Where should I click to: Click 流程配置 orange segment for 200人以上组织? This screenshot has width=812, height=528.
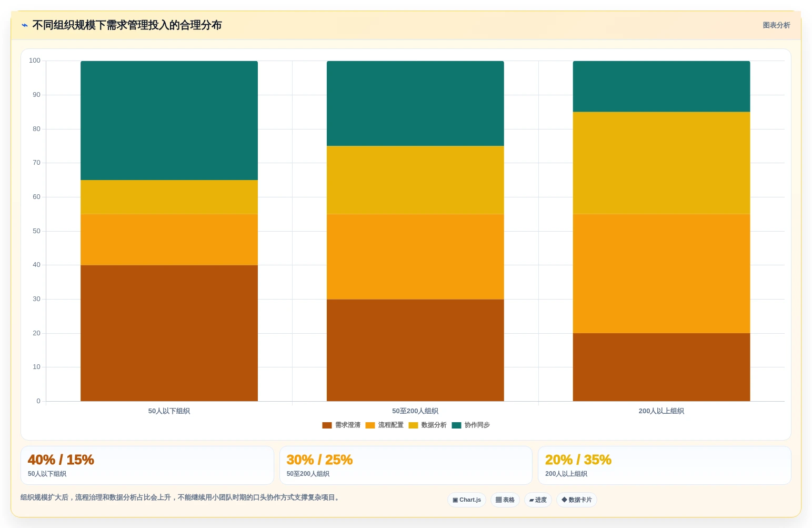pyautogui.click(x=661, y=274)
